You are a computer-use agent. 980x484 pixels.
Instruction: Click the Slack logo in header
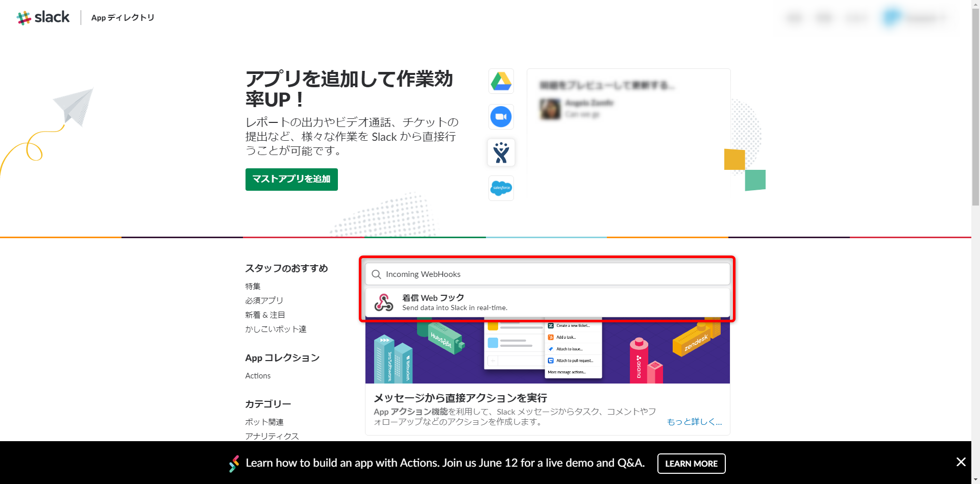pos(43,17)
